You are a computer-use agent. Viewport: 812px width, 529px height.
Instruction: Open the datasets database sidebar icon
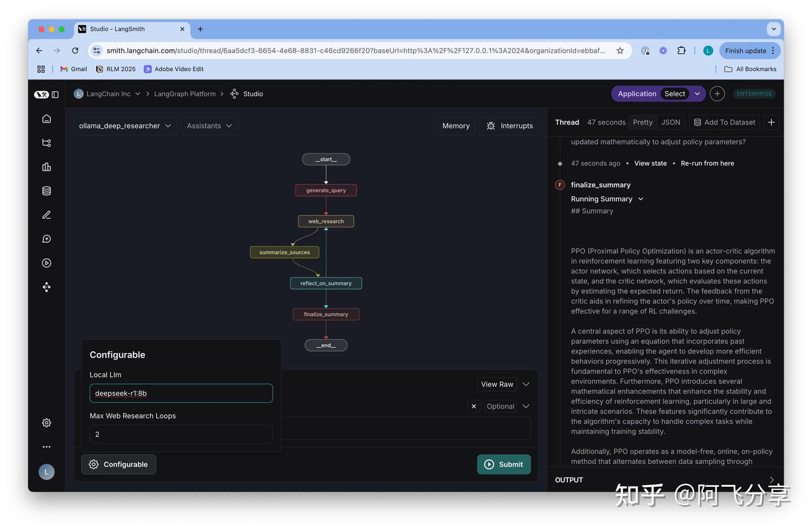coord(47,191)
